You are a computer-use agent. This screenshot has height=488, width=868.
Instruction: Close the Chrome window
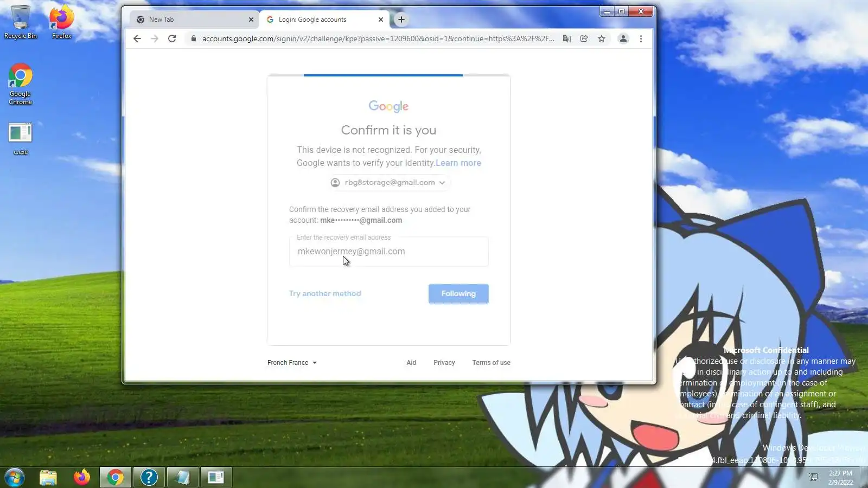click(x=641, y=11)
